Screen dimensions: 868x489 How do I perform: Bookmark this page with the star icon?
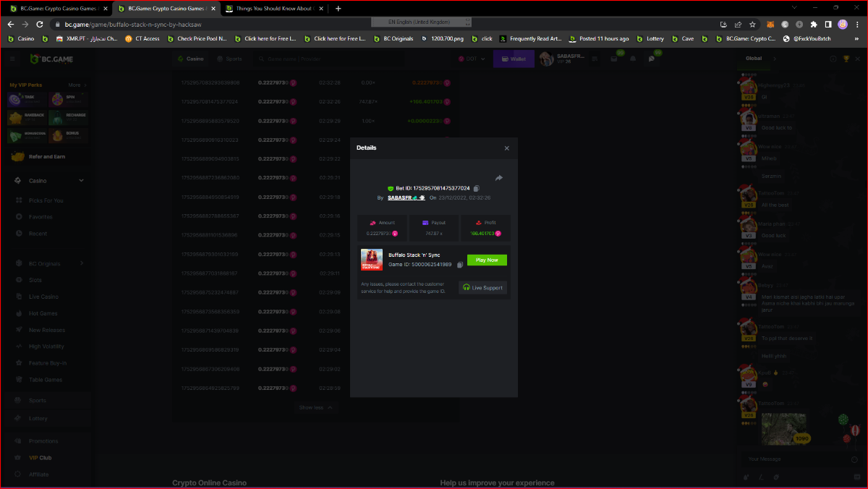[x=752, y=24]
